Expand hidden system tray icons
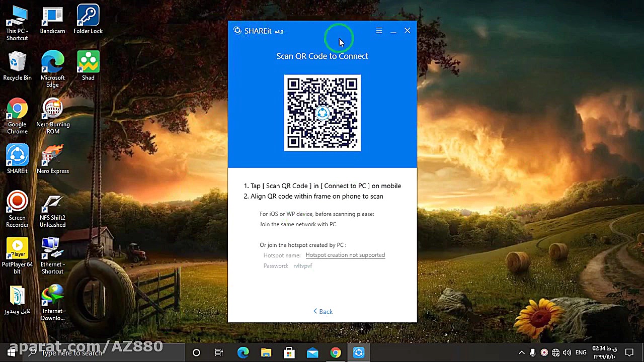 pos(521,352)
